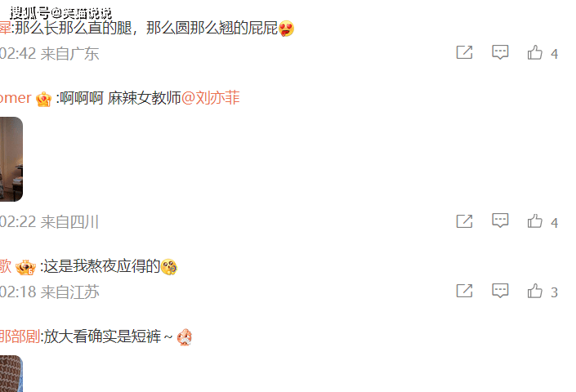Like the 02:42 comment from 广东
Screen dimensions: 576x392
(x=535, y=52)
